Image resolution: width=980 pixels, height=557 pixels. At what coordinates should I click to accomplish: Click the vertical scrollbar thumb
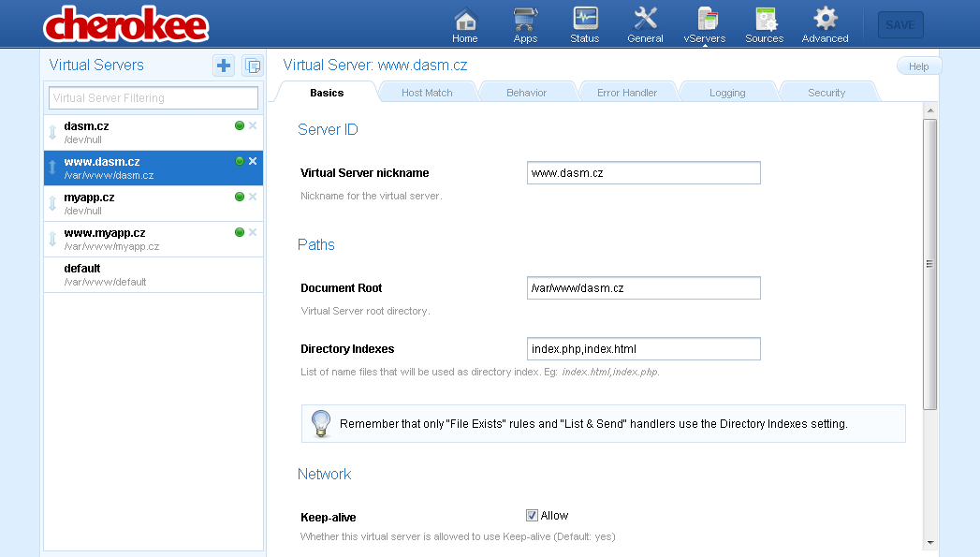[x=930, y=264]
